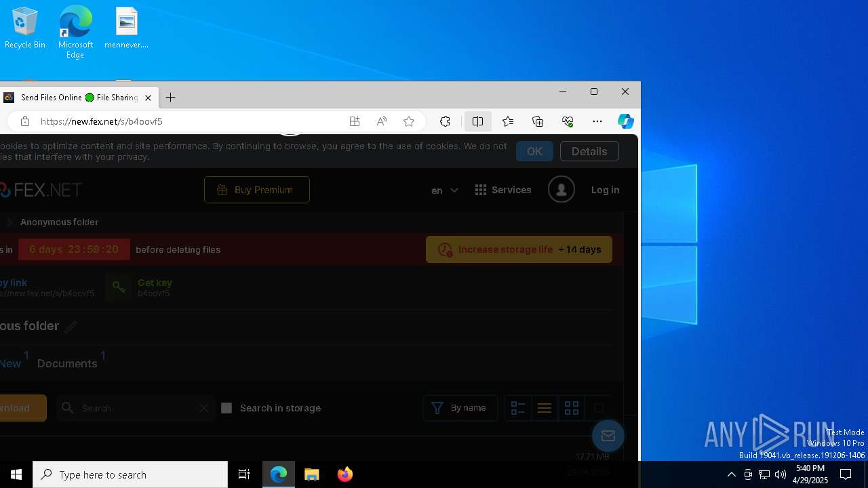Copy the folder link new.fex.net/s/b4oovf5
Screen dimensions: 868x488
46,288
